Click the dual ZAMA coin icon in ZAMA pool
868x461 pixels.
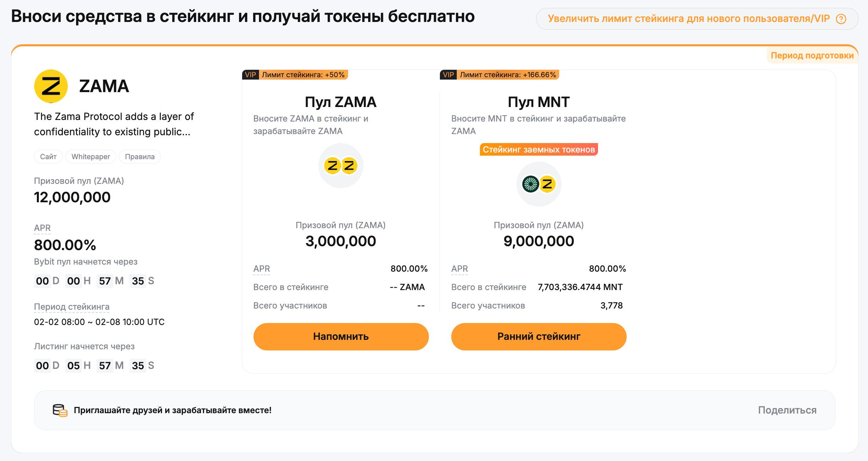[x=340, y=166]
